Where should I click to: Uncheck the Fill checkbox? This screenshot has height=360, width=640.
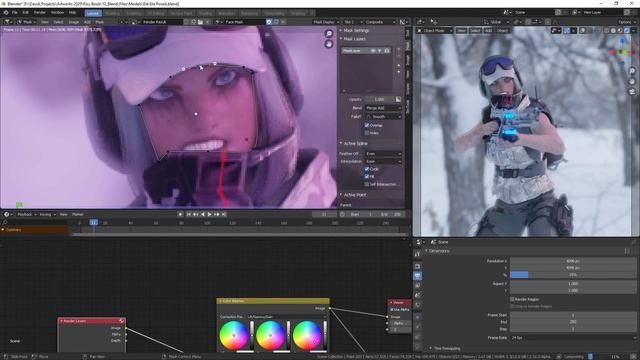(x=367, y=176)
